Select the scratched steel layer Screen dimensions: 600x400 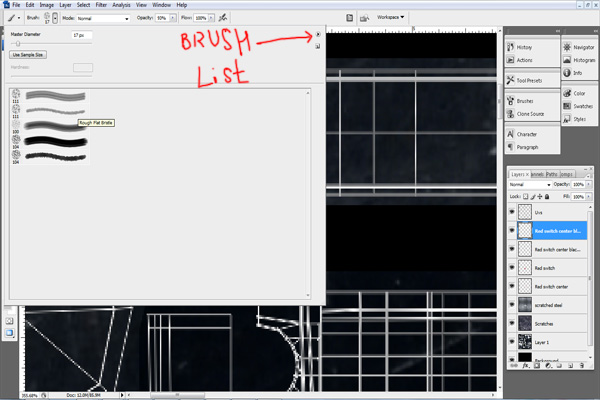(553, 305)
